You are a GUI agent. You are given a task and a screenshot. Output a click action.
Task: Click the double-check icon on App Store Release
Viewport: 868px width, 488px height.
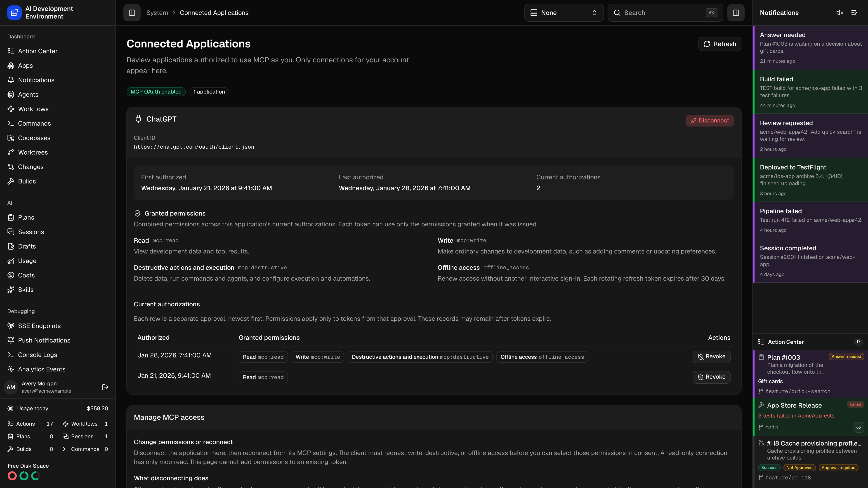tap(859, 427)
